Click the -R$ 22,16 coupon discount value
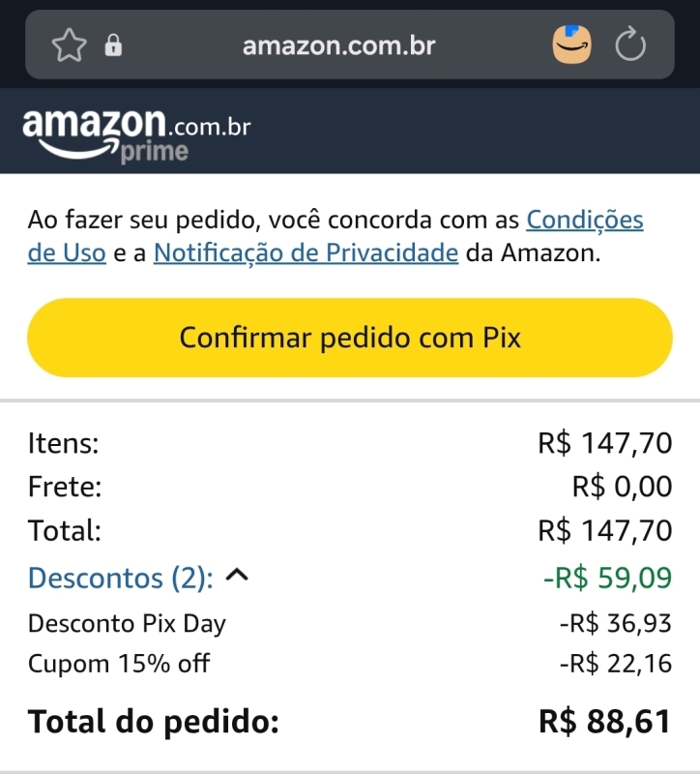This screenshot has width=700, height=774. click(x=615, y=665)
